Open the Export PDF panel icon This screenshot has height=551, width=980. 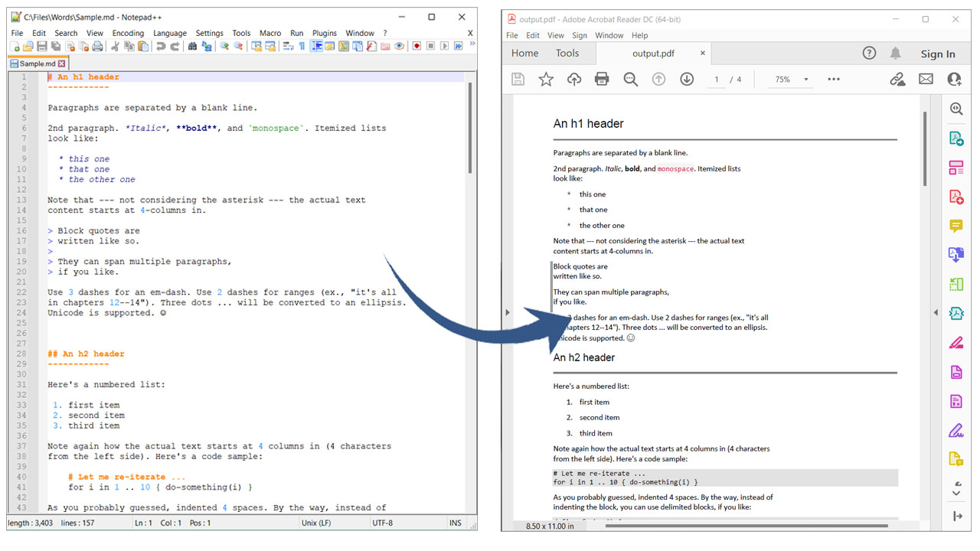(x=956, y=138)
